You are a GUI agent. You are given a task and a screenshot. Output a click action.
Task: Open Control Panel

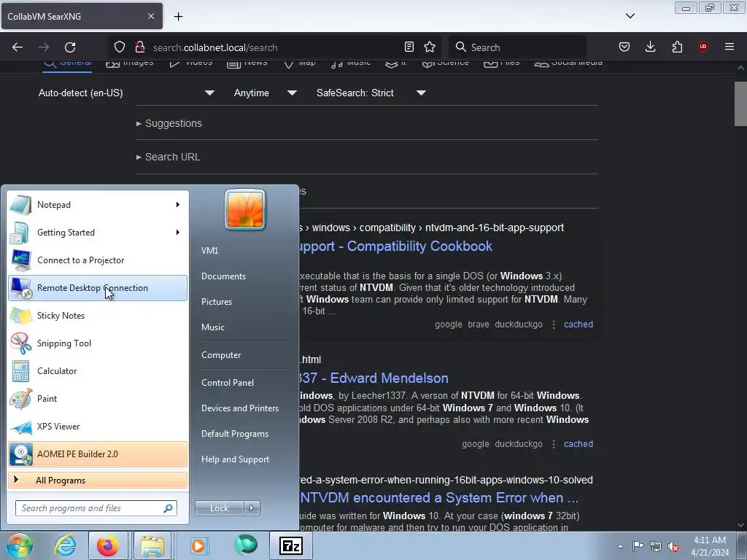[x=228, y=382]
